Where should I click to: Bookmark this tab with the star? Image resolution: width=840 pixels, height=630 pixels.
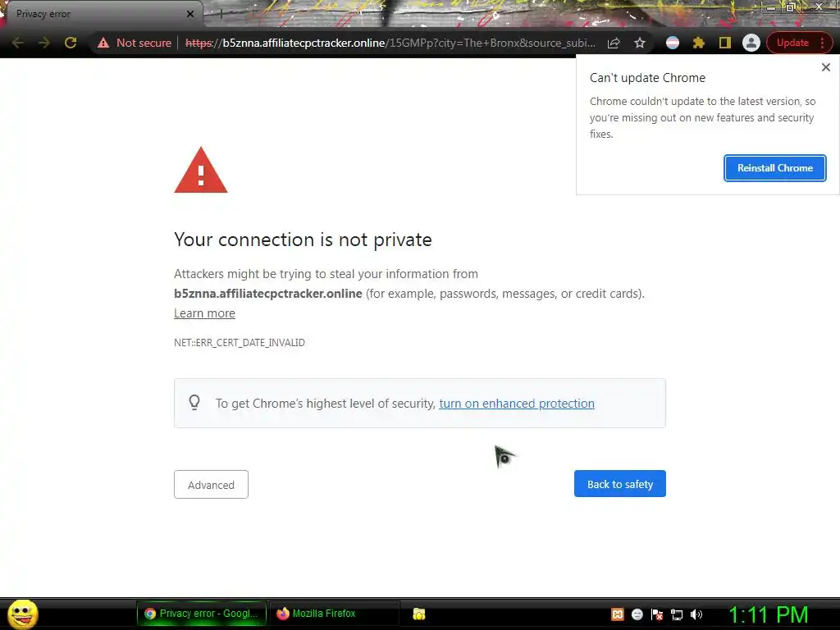click(x=640, y=43)
